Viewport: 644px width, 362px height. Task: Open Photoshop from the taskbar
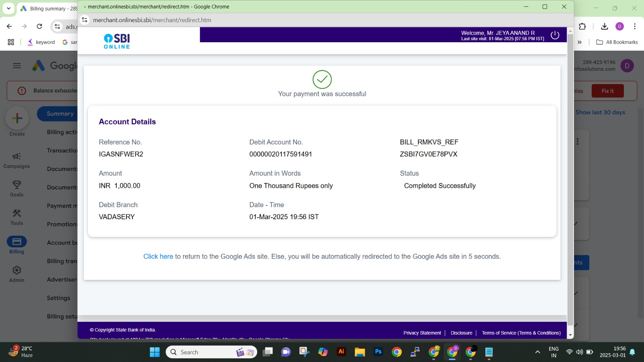(378, 352)
